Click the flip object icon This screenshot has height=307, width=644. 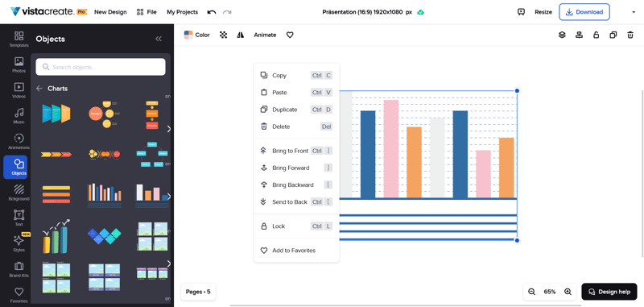[240, 35]
